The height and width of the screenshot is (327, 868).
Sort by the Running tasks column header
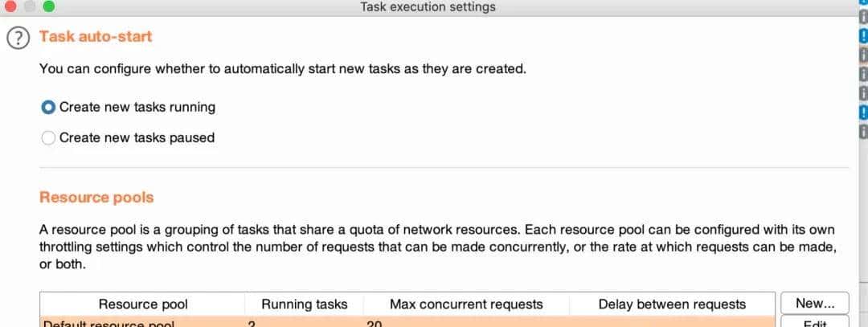click(x=305, y=305)
